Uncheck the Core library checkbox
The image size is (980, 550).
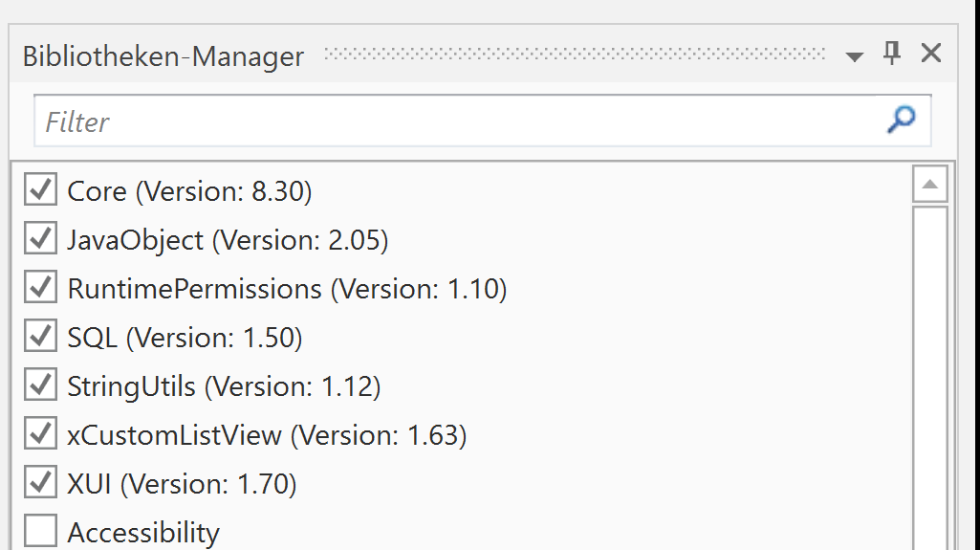pos(40,190)
